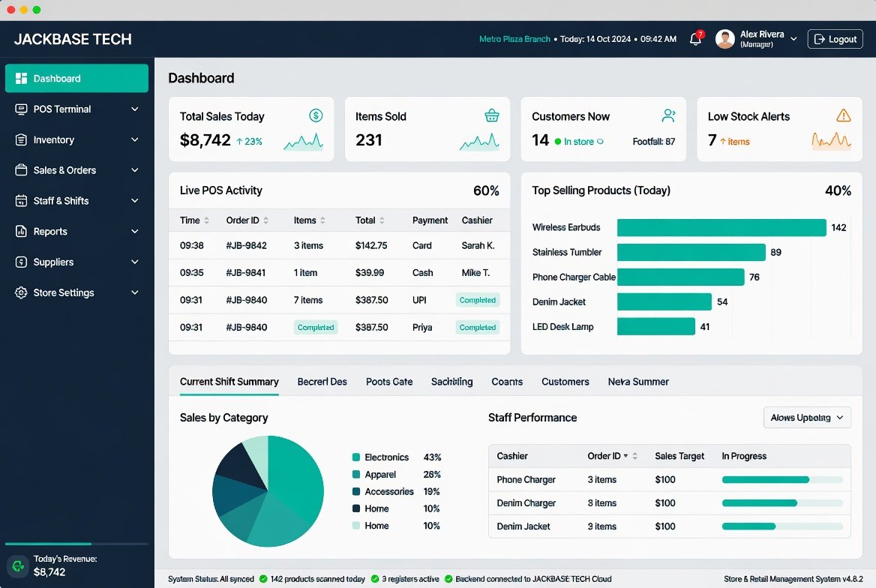This screenshot has height=588, width=876.
Task: Open the notifications bell icon
Action: pyautogui.click(x=695, y=39)
